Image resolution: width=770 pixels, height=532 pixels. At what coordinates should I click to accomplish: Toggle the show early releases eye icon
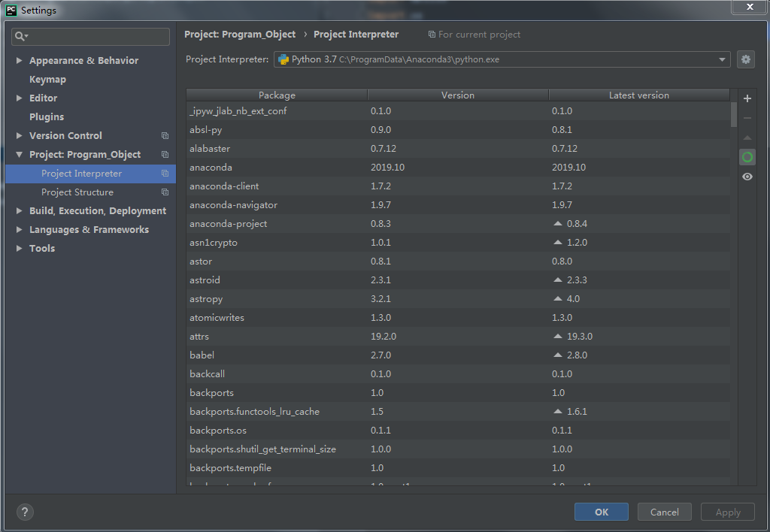(x=747, y=177)
